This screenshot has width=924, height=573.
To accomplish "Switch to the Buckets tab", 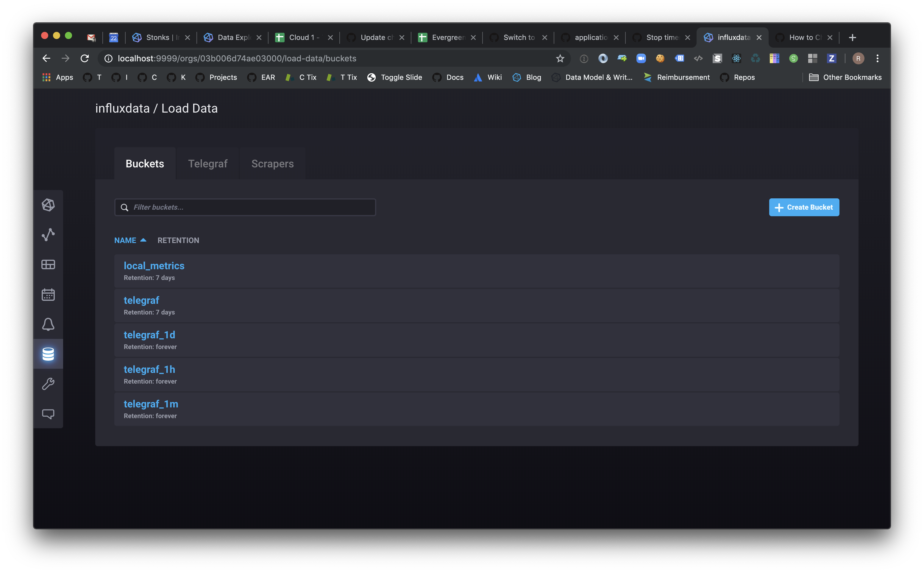I will 145,164.
